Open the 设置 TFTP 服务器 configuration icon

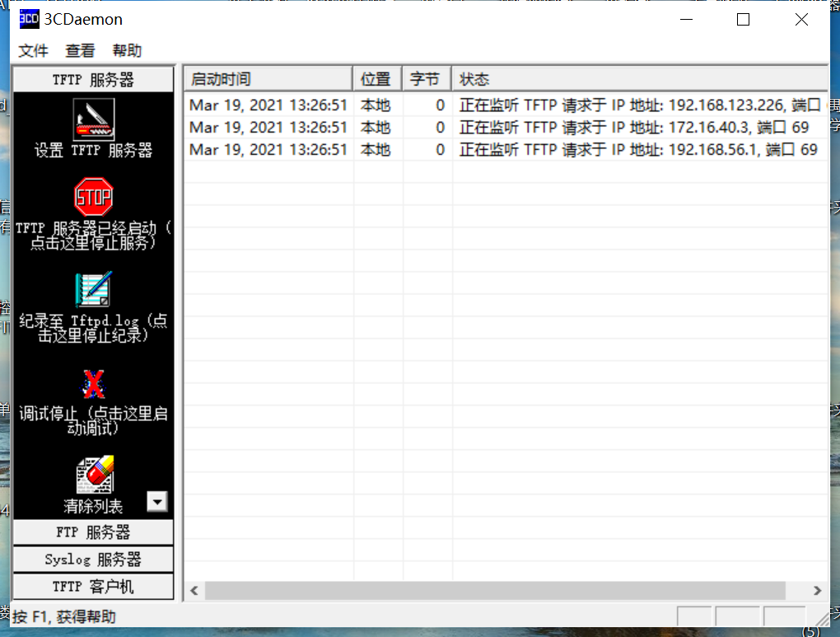tap(94, 119)
